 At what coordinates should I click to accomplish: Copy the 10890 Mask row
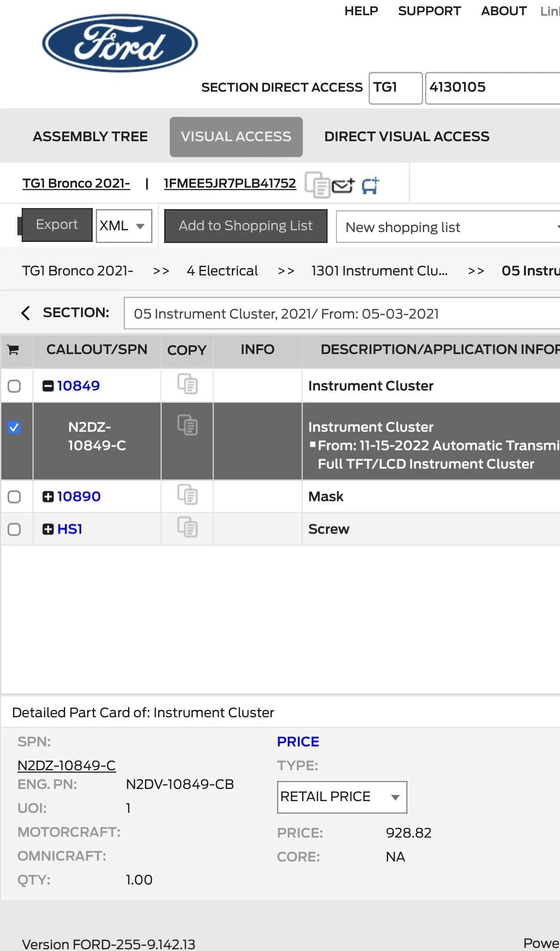coord(188,494)
